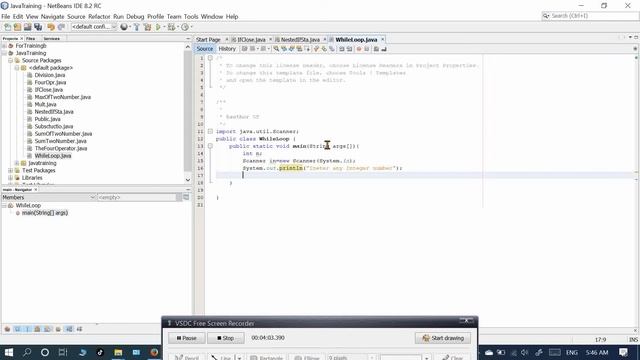This screenshot has height=360, width=640.
Task: Click the Redo toolbar icon
Action: pos(61,27)
